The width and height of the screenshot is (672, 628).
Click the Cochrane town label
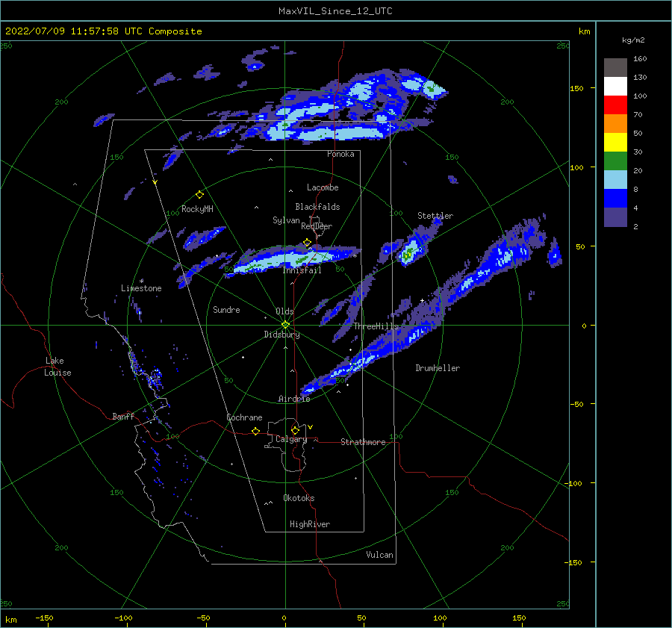244,417
